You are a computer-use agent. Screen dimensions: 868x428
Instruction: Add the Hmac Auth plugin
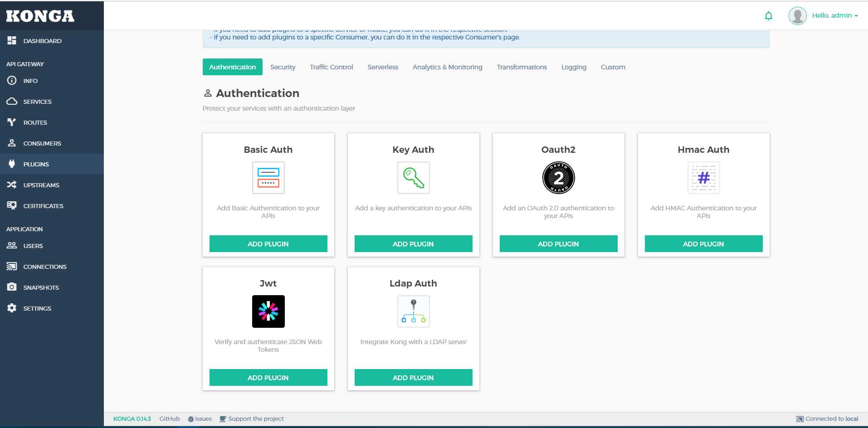coord(703,243)
